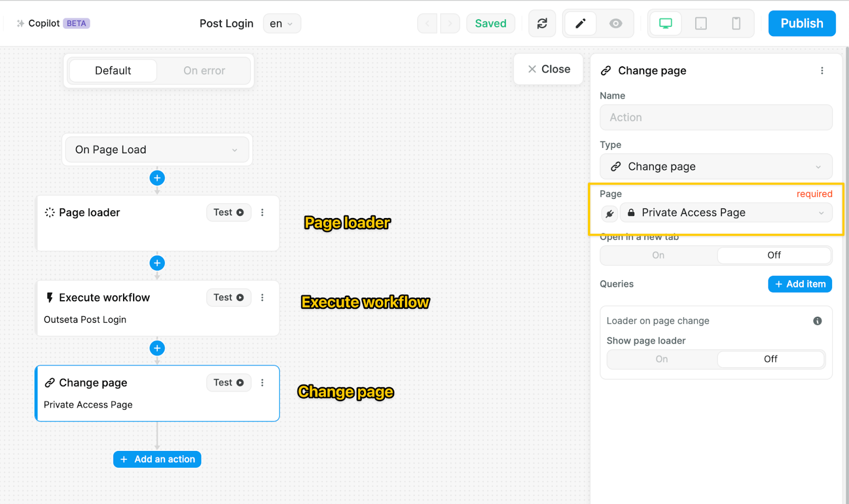Click the refresh/sync icon in the toolbar
849x504 pixels.
click(542, 23)
